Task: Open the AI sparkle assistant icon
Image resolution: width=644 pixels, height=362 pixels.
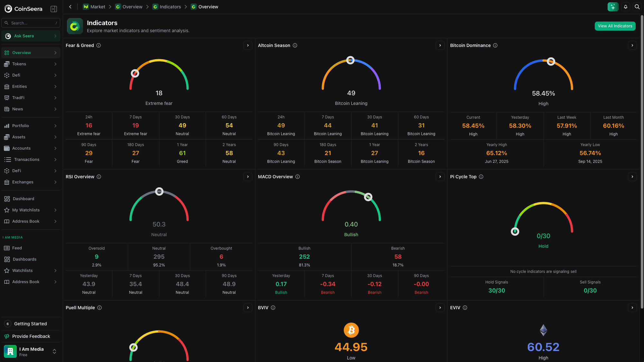Action: [x=613, y=7]
